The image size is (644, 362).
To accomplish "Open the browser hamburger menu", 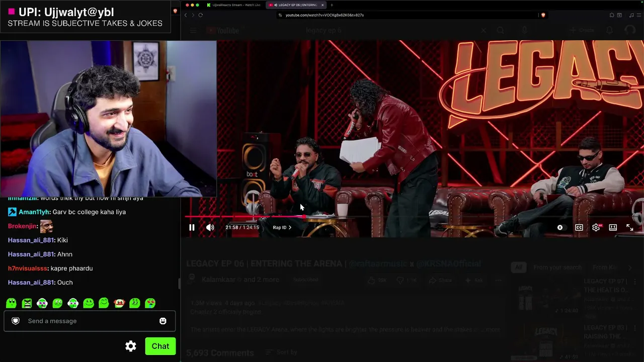I will pos(639,15).
